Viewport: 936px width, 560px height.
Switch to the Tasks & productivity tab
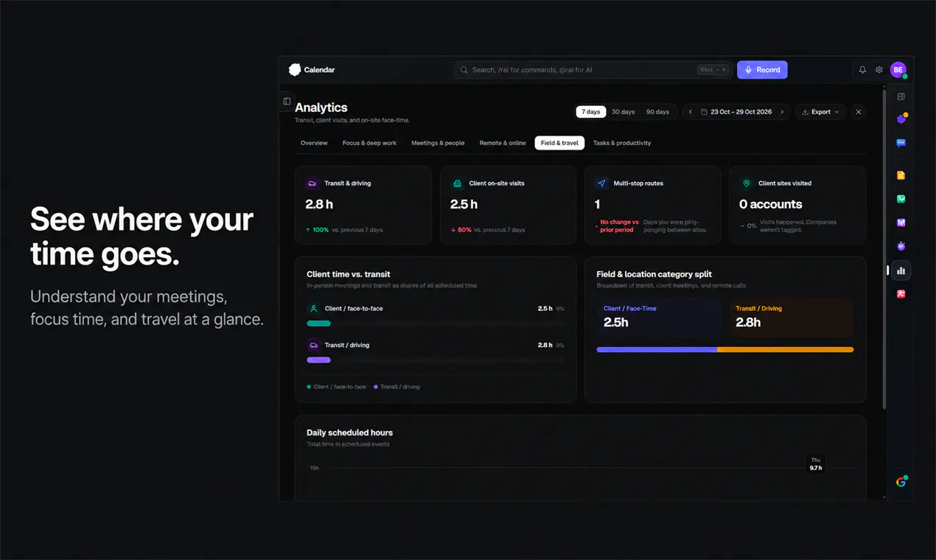pyautogui.click(x=622, y=143)
